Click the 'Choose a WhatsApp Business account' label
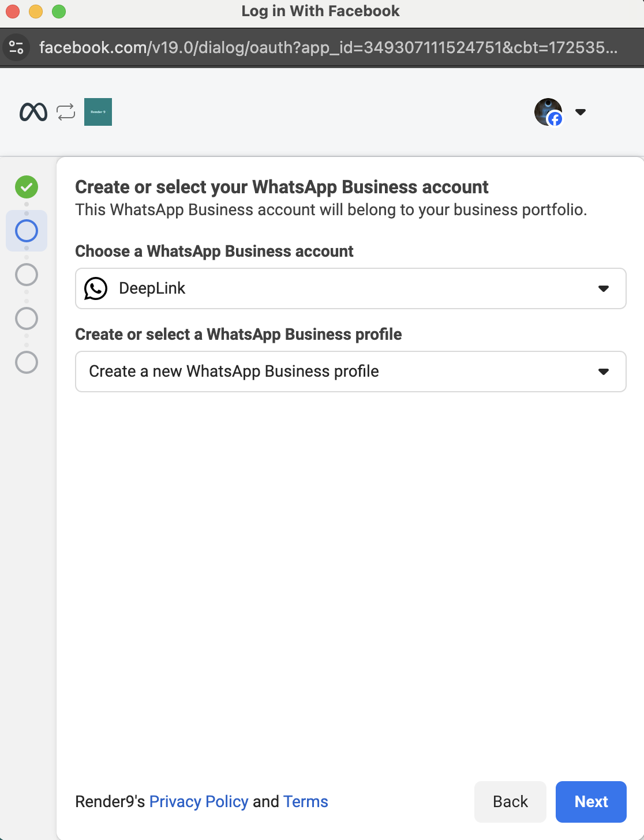The width and height of the screenshot is (644, 840). click(x=214, y=252)
